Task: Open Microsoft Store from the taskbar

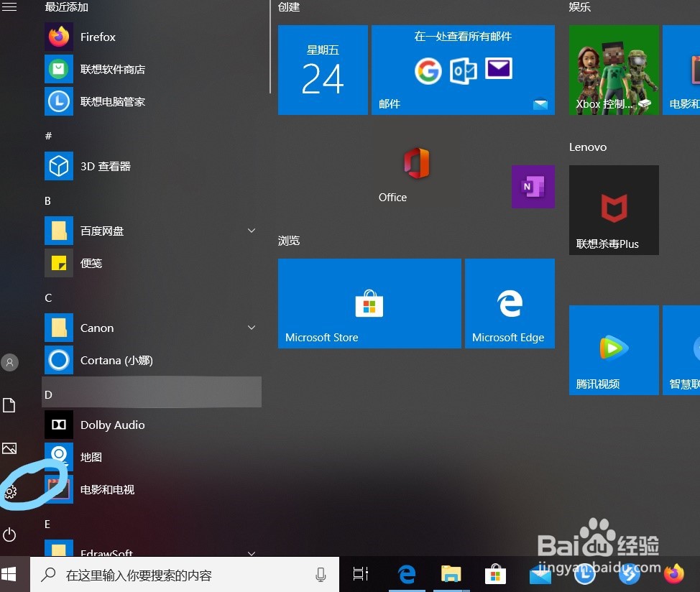Action: click(x=496, y=574)
